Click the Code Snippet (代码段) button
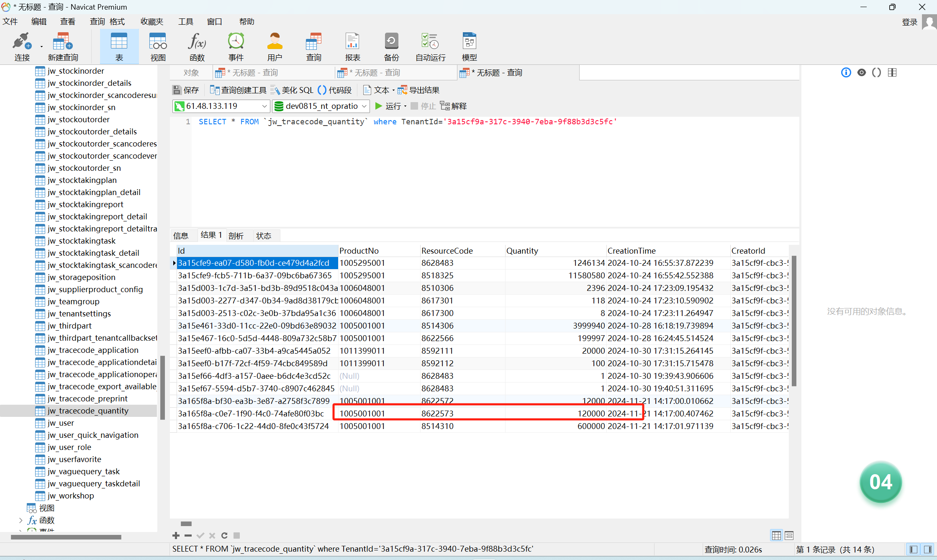The image size is (937, 560). pyautogui.click(x=334, y=90)
